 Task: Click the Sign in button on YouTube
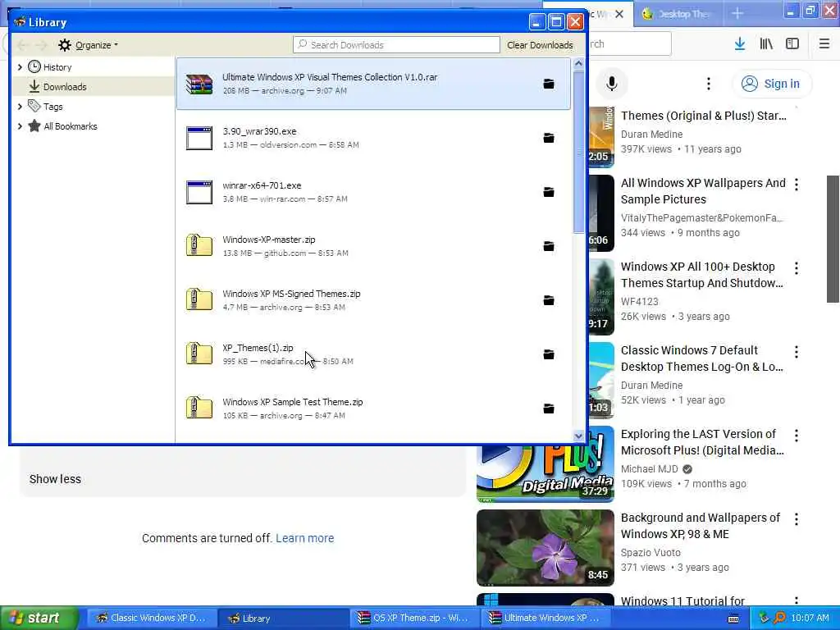[x=772, y=84]
